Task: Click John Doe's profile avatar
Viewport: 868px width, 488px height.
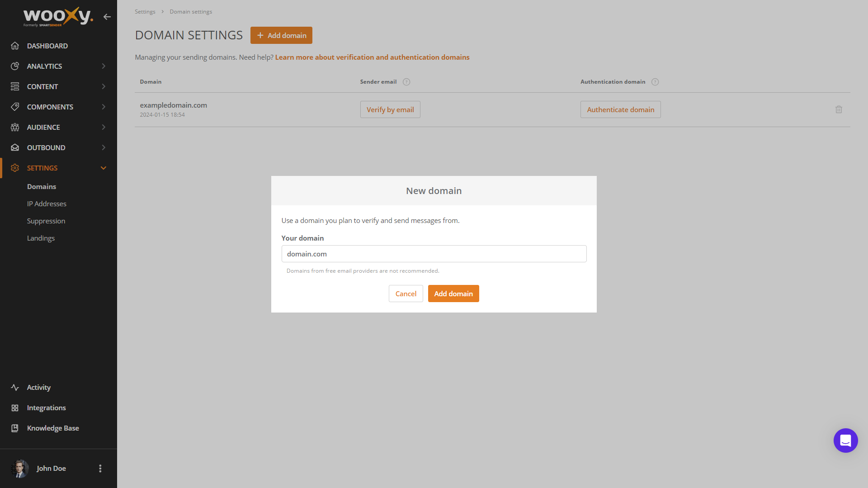Action: pos(20,469)
